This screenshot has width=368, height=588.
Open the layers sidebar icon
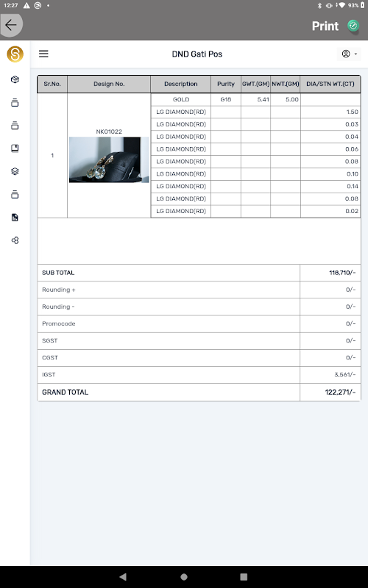pyautogui.click(x=15, y=171)
